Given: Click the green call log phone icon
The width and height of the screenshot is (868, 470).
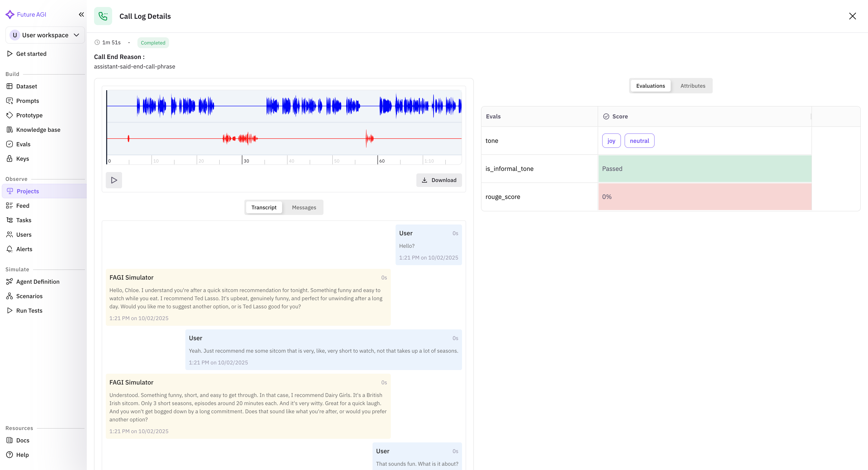Looking at the screenshot, I should click(103, 16).
